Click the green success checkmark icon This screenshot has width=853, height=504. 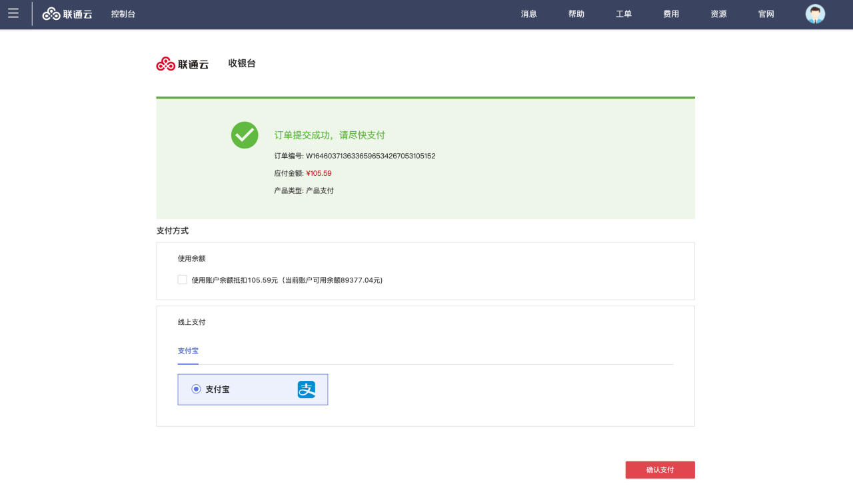pos(245,135)
